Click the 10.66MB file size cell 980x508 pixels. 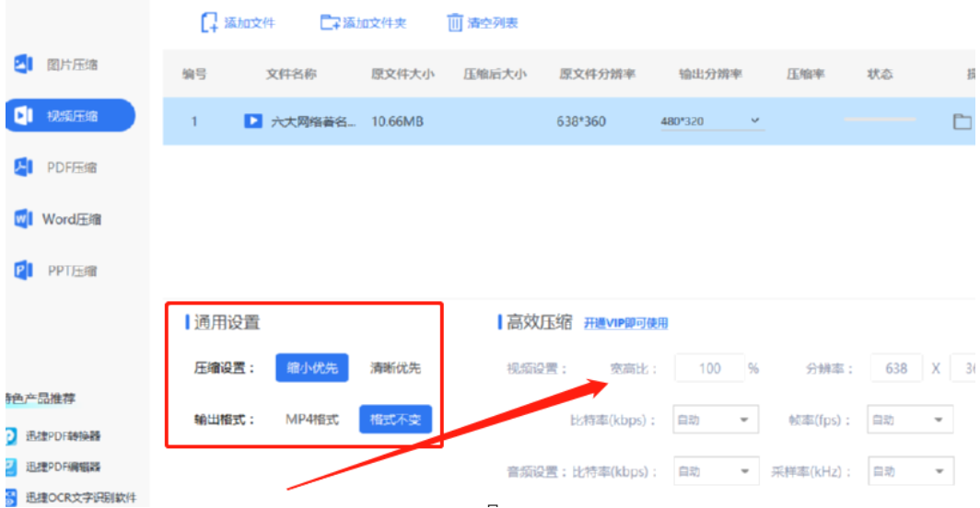pos(398,121)
